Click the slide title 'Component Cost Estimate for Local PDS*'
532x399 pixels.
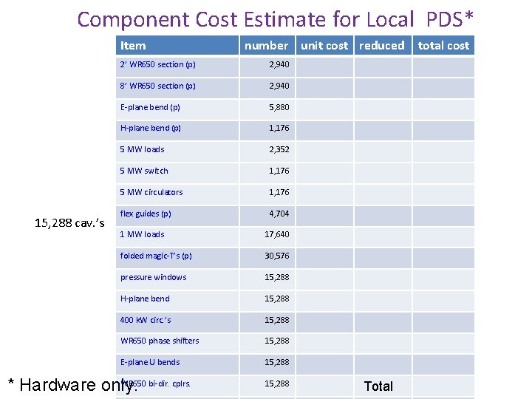275,19
